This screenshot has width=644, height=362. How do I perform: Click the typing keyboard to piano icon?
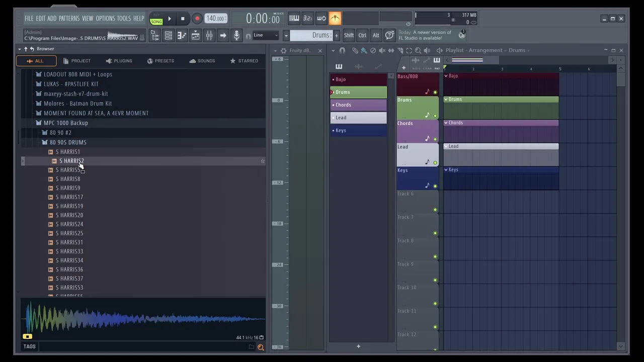click(x=294, y=19)
